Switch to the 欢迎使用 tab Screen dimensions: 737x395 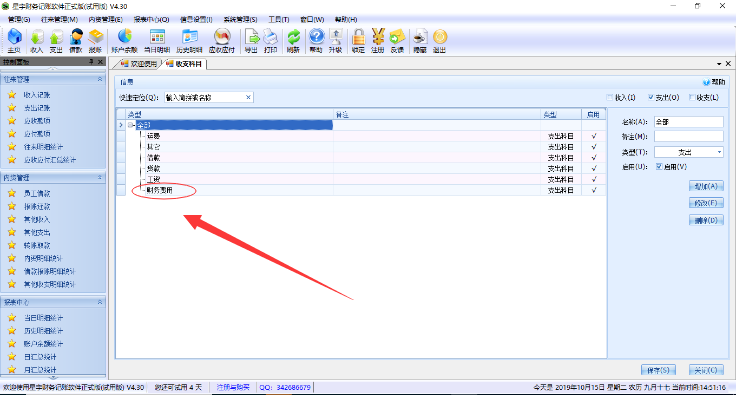[138, 64]
